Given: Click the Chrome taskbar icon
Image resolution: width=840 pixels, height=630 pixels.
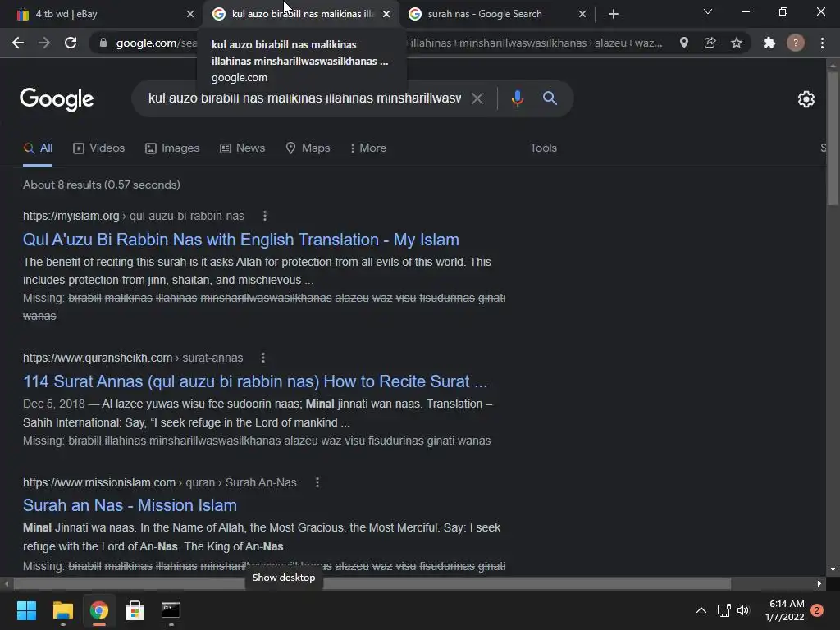Looking at the screenshot, I should pyautogui.click(x=99, y=610).
